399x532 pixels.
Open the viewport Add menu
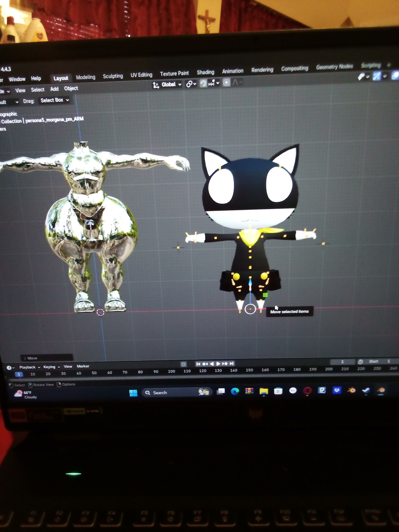pos(55,89)
